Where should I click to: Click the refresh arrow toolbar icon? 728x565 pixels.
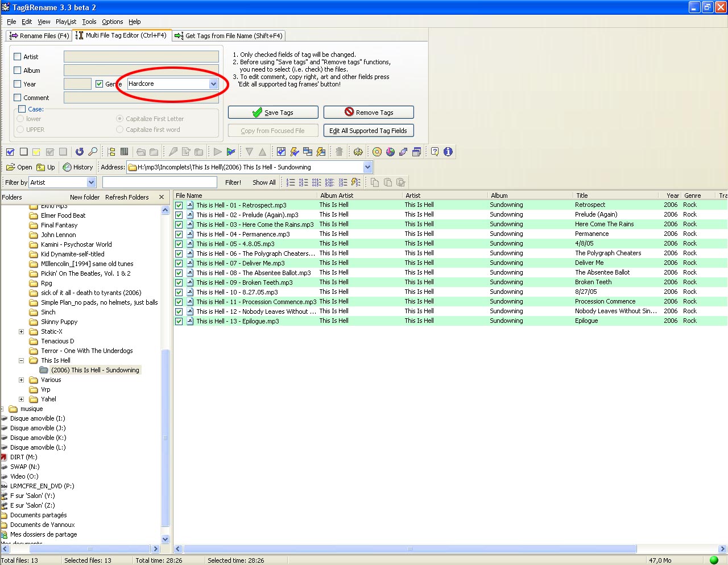(80, 152)
